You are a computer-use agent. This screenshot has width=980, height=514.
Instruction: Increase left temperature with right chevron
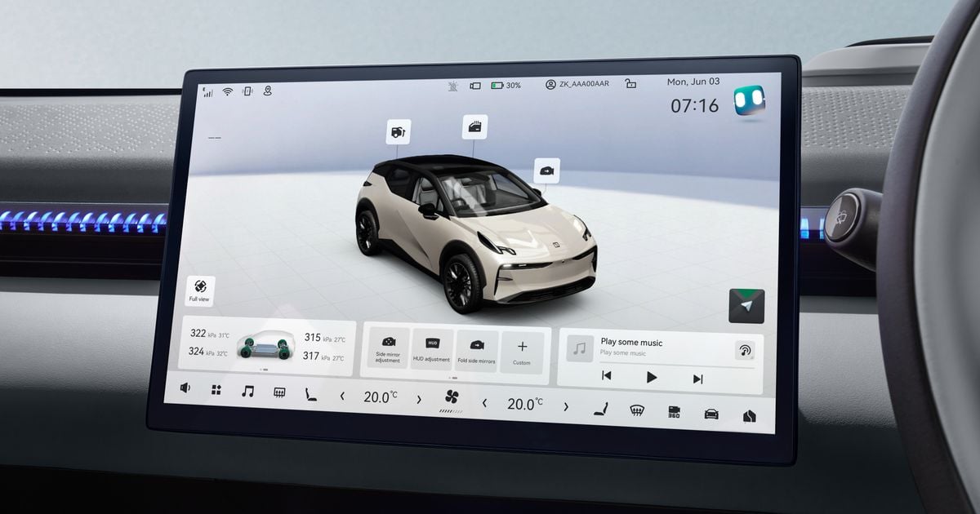coord(419,399)
